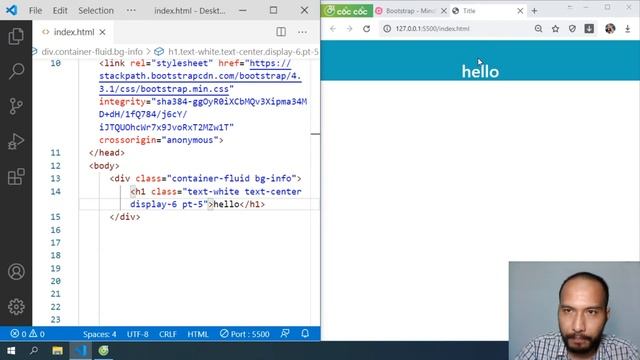Open the Windows Start menu

(11, 351)
